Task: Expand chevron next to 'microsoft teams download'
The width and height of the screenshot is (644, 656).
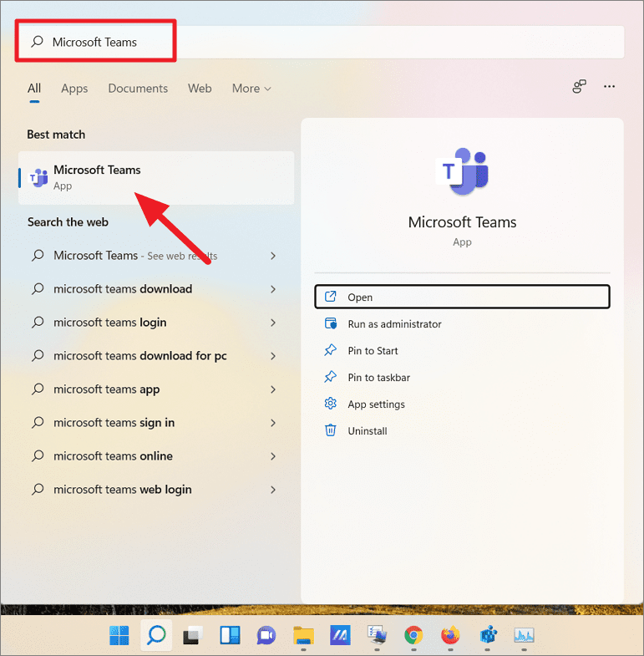Action: click(273, 289)
